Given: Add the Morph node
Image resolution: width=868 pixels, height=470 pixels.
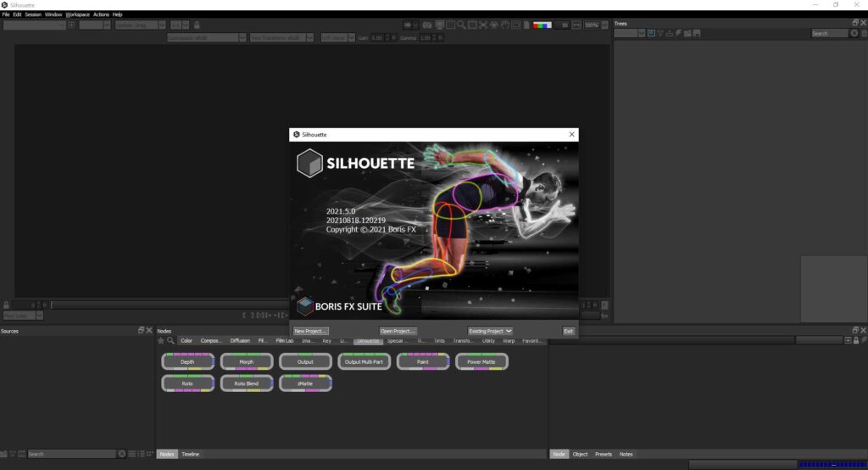Looking at the screenshot, I should [x=247, y=362].
